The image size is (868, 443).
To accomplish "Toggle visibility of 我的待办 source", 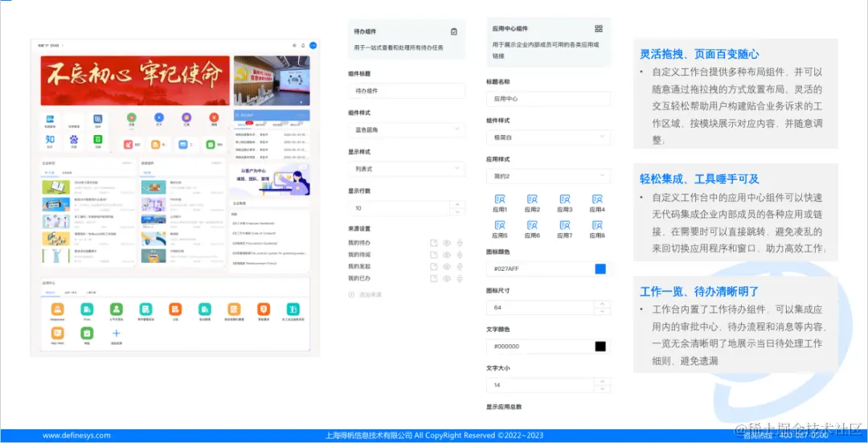I will [447, 243].
